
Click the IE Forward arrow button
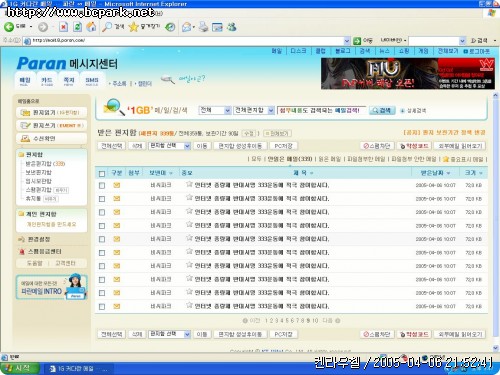click(x=43, y=27)
